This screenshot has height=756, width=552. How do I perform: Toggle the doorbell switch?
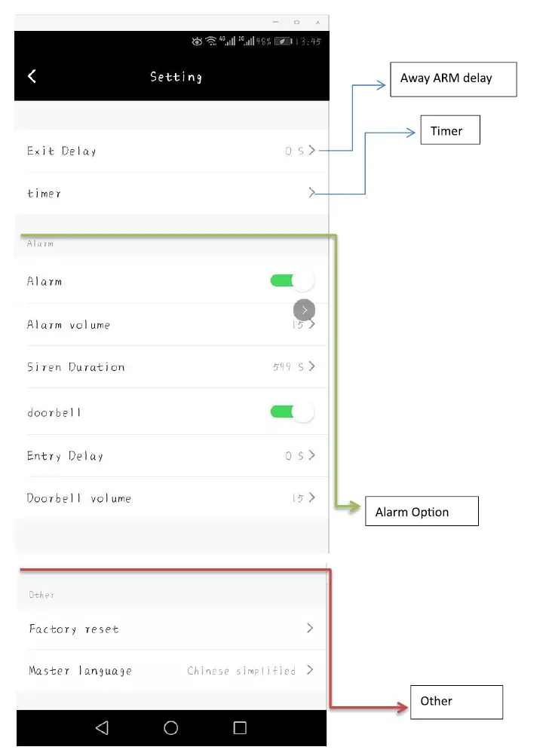coord(292,412)
